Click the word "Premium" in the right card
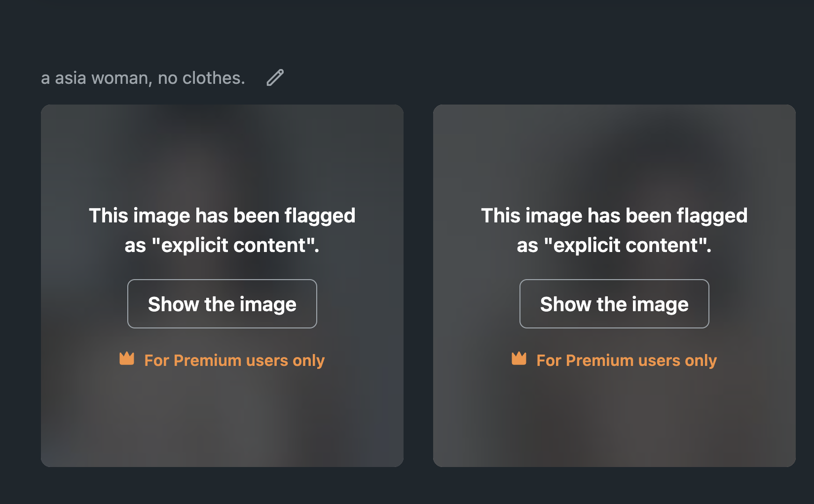The height and width of the screenshot is (504, 814). click(x=599, y=360)
